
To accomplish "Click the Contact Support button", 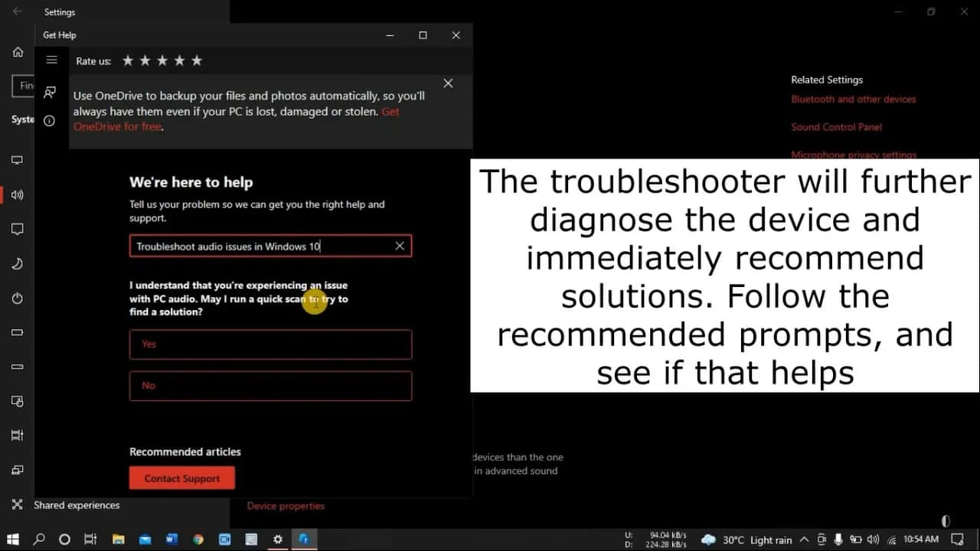I will (x=181, y=478).
